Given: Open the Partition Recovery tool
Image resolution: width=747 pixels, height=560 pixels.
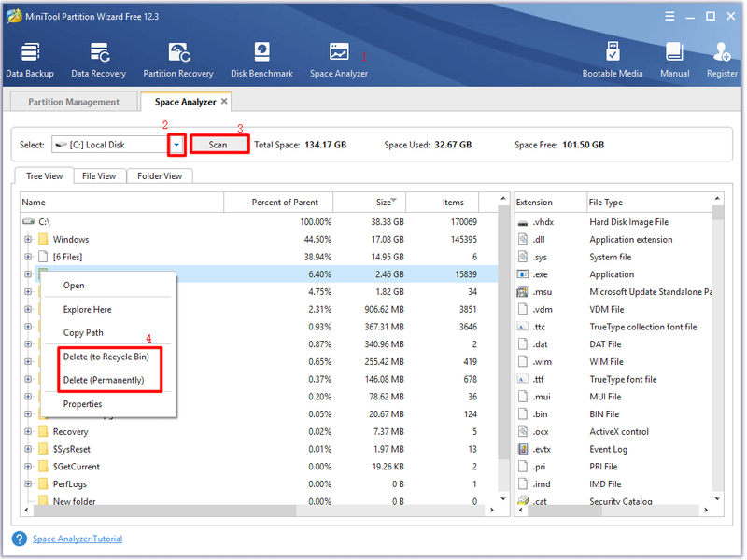Looking at the screenshot, I should coord(178,60).
